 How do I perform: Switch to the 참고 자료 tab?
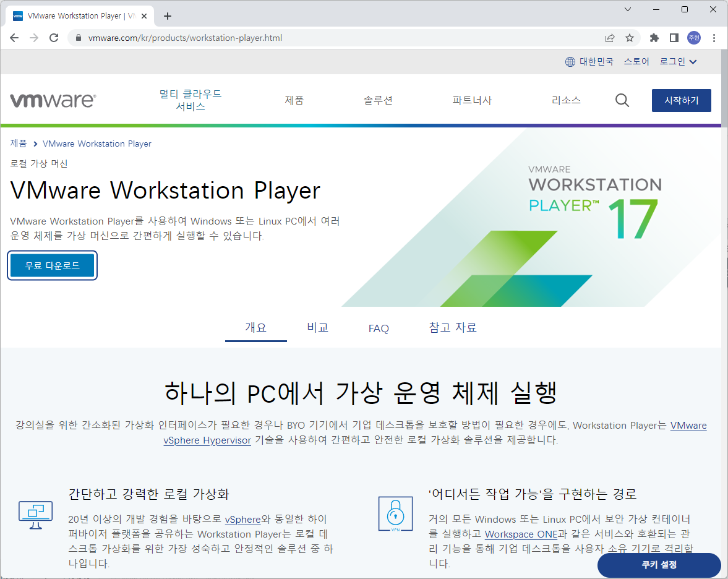click(453, 328)
